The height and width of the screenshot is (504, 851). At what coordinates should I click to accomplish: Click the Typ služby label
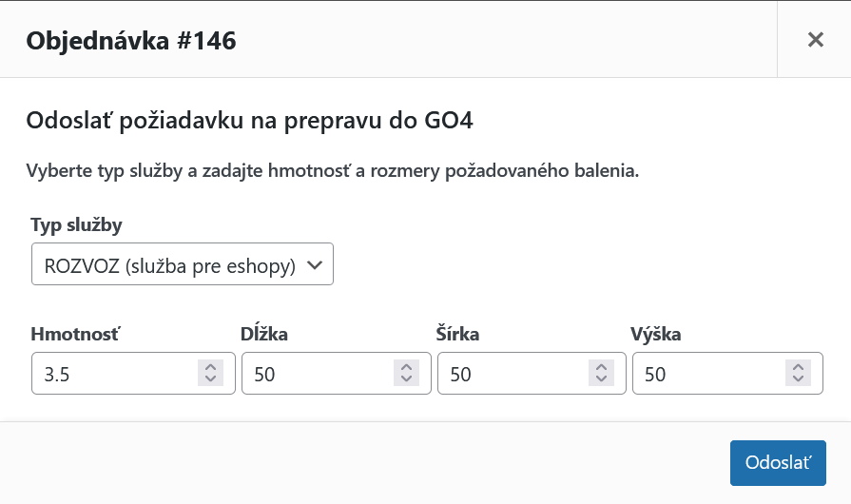[76, 225]
